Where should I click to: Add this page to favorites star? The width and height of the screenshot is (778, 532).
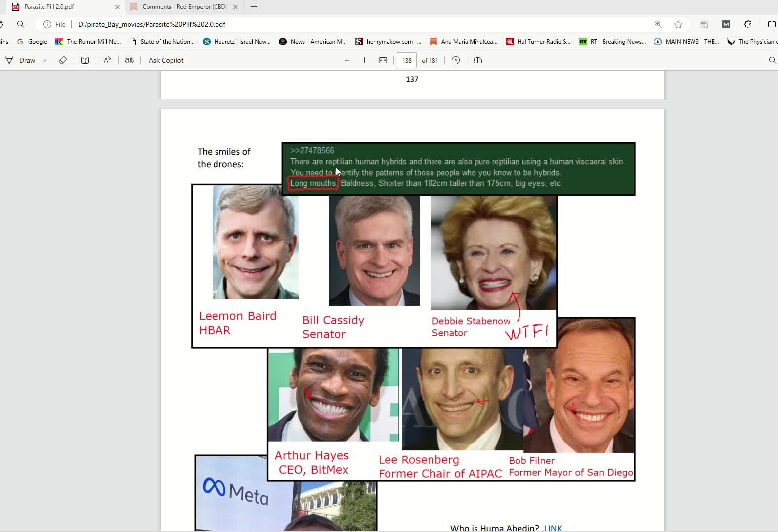(x=678, y=24)
